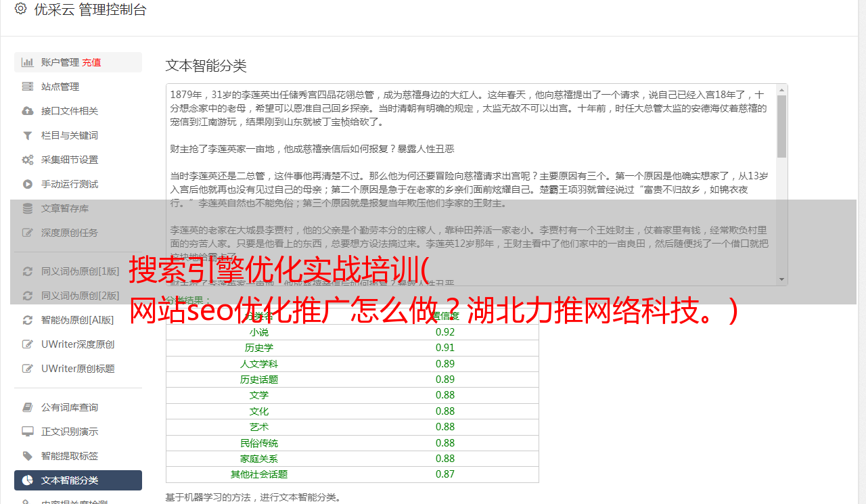Image resolution: width=866 pixels, height=504 pixels.
Task: Go to 深度原创任务 in the sidebar
Action: [x=78, y=233]
